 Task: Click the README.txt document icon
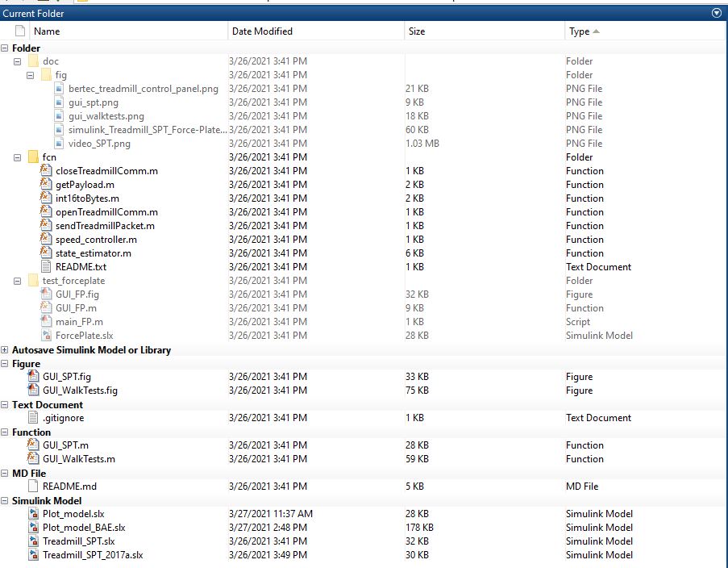coord(46,266)
